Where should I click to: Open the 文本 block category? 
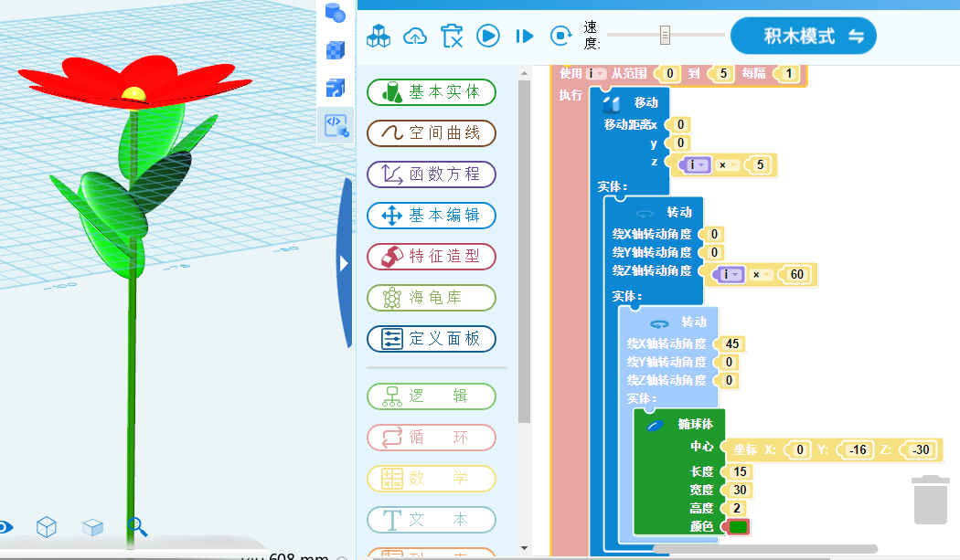point(431,520)
